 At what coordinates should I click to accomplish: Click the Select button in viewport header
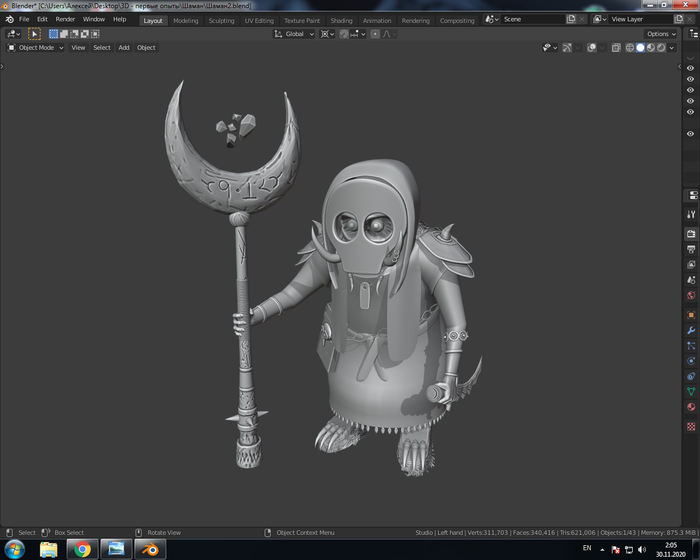click(102, 47)
